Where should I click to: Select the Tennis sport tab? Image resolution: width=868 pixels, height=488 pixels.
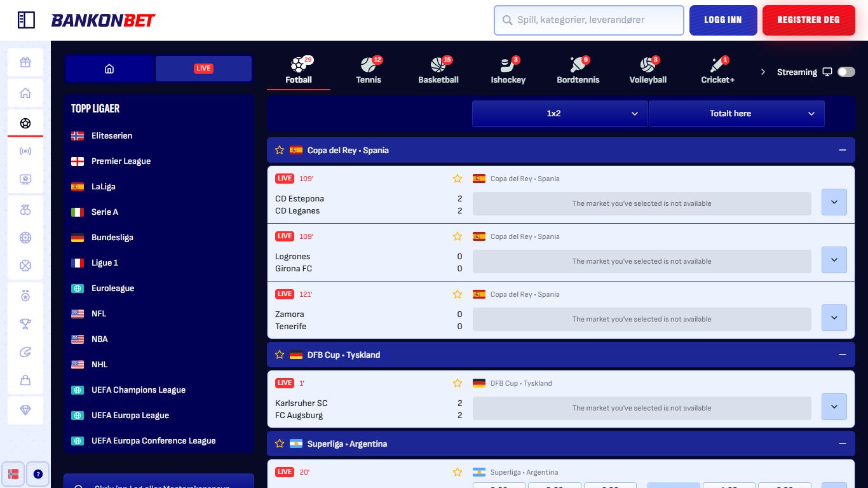pos(369,70)
